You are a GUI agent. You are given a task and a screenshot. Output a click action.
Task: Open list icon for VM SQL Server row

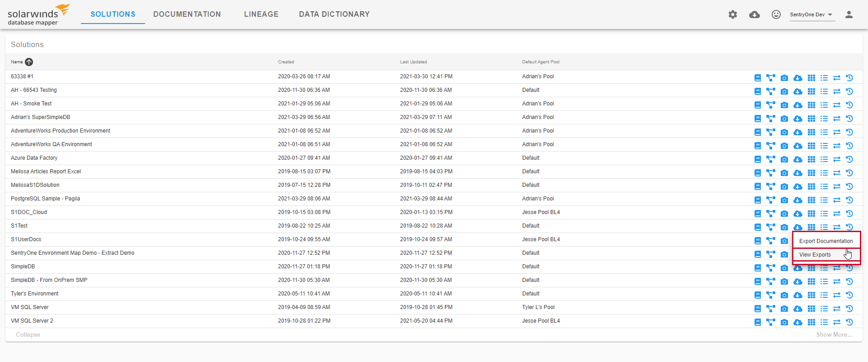point(824,309)
